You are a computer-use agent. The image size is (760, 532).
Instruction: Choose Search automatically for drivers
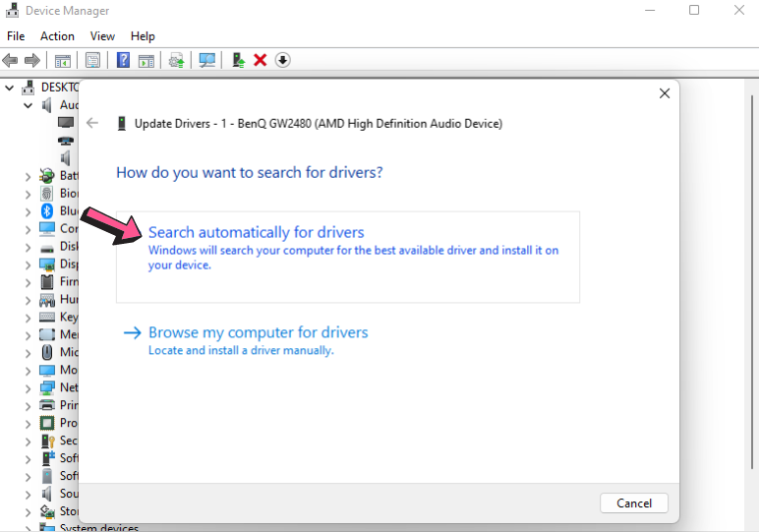[348, 257]
